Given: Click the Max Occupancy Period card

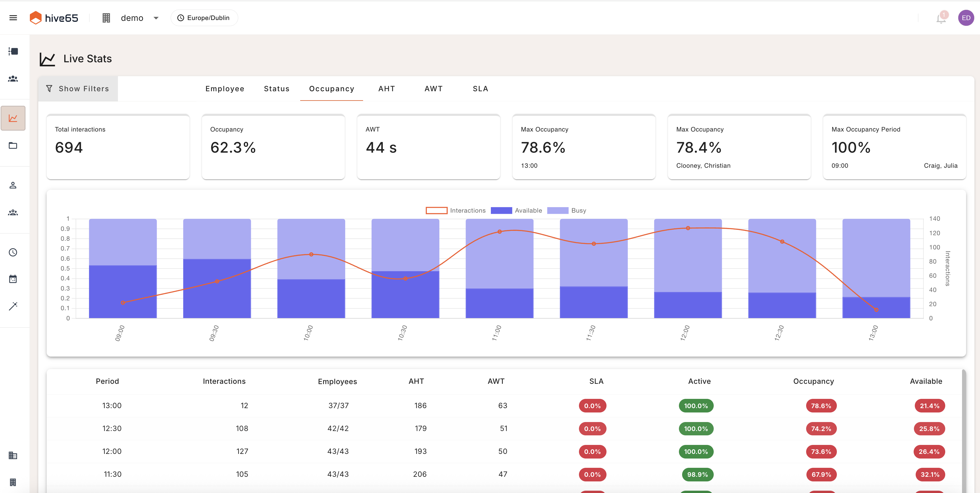Looking at the screenshot, I should coord(895,147).
